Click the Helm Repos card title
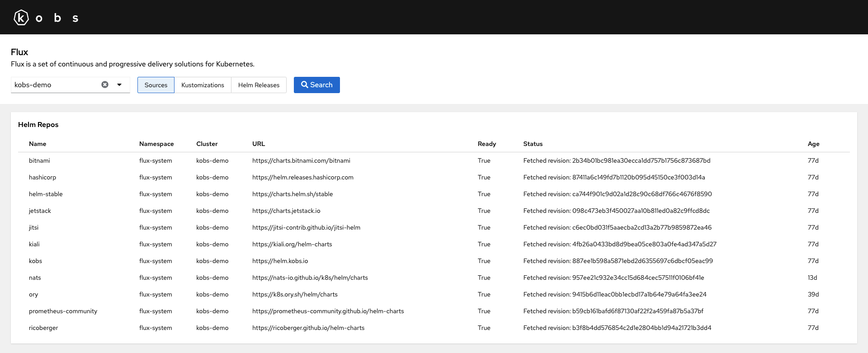The width and height of the screenshot is (868, 353). click(x=38, y=125)
